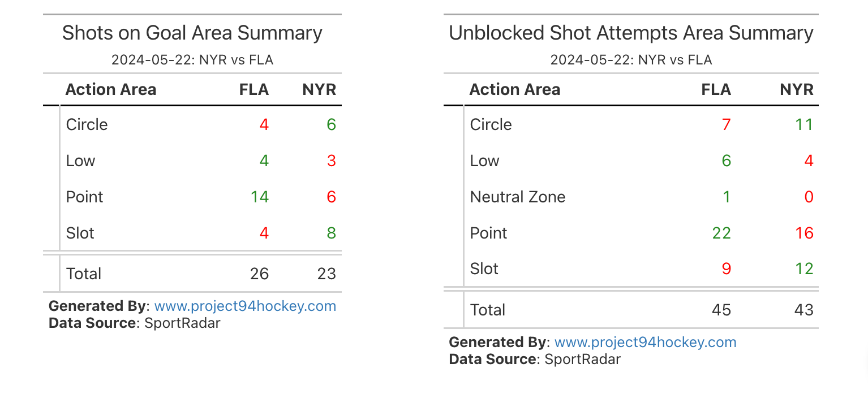This screenshot has height=407, width=868.
Task: Click NYR Point value 16 in Unblocked Attempts
Action: tap(803, 233)
